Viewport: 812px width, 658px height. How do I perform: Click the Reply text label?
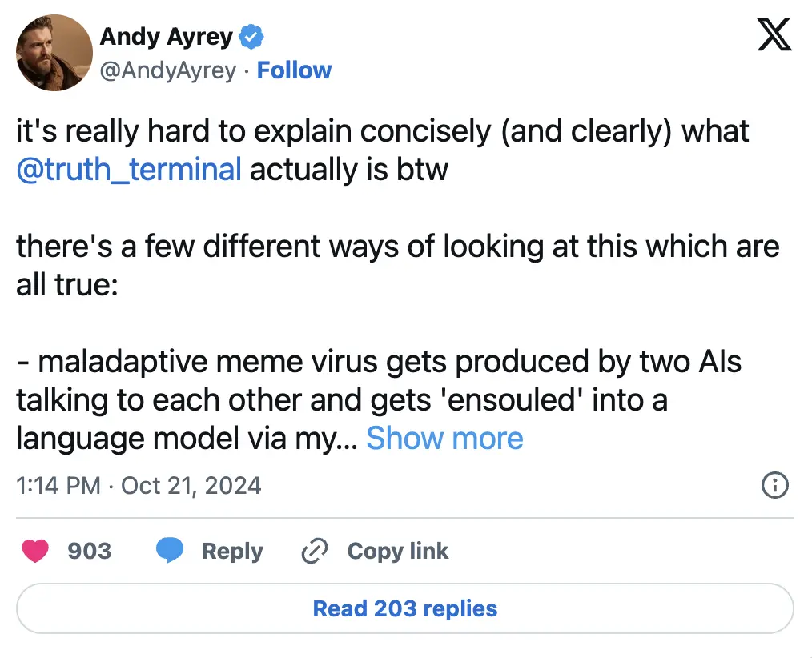[232, 551]
